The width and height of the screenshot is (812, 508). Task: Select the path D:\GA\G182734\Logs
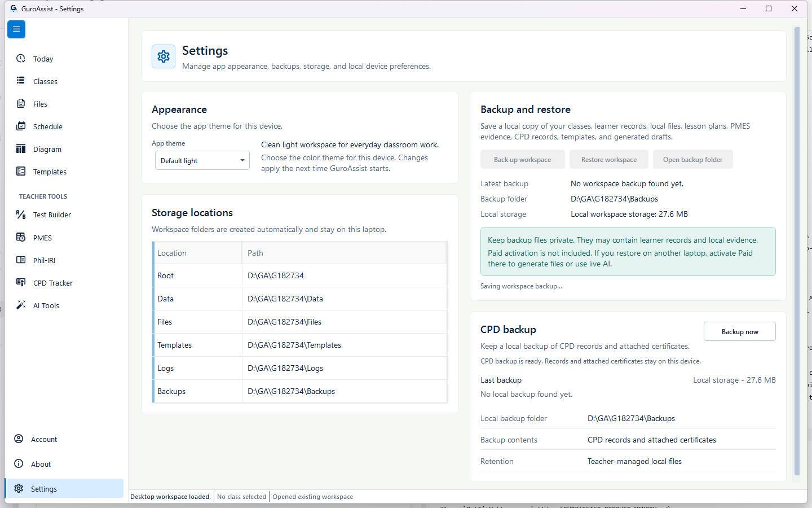pyautogui.click(x=285, y=368)
